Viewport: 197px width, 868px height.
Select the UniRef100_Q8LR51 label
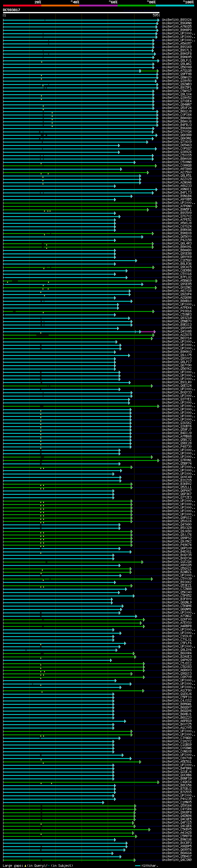[177, 176]
